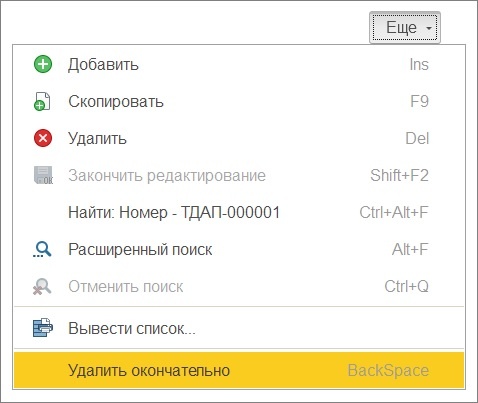Click the Ctrl+Alt+F shortcut label
478x403 pixels.
click(x=394, y=212)
